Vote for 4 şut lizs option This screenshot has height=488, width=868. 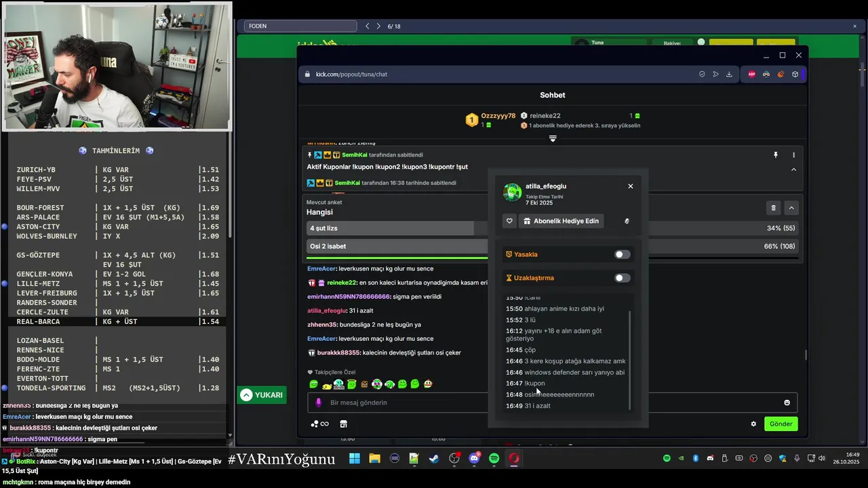pyautogui.click(x=552, y=228)
